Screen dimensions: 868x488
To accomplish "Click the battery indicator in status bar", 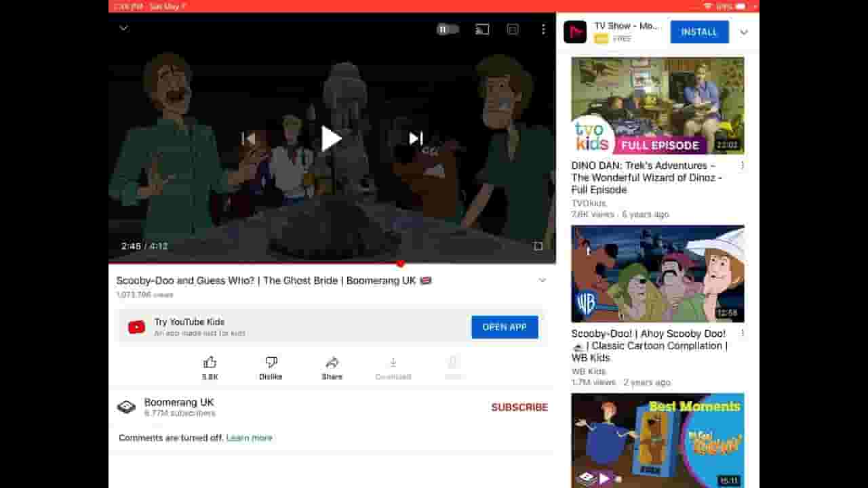I will tap(741, 6).
